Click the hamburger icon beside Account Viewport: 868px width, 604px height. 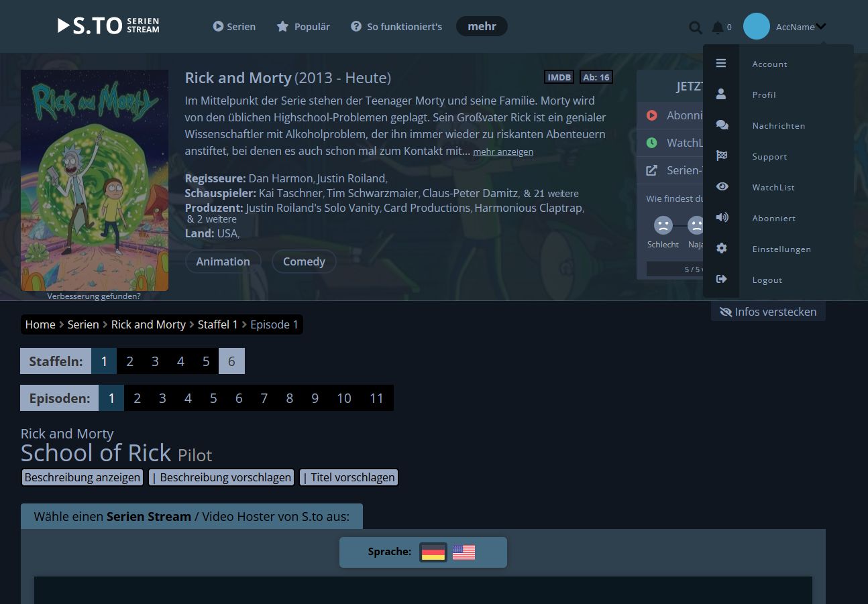[721, 64]
